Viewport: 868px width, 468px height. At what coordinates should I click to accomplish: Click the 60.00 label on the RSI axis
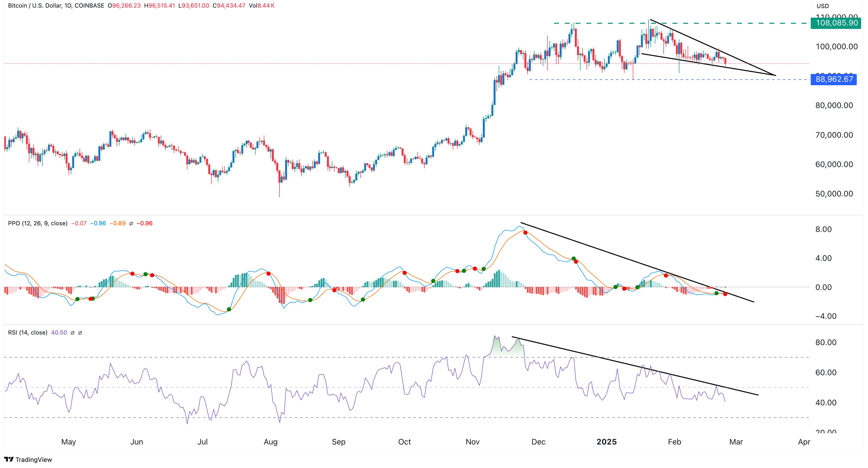tap(826, 372)
